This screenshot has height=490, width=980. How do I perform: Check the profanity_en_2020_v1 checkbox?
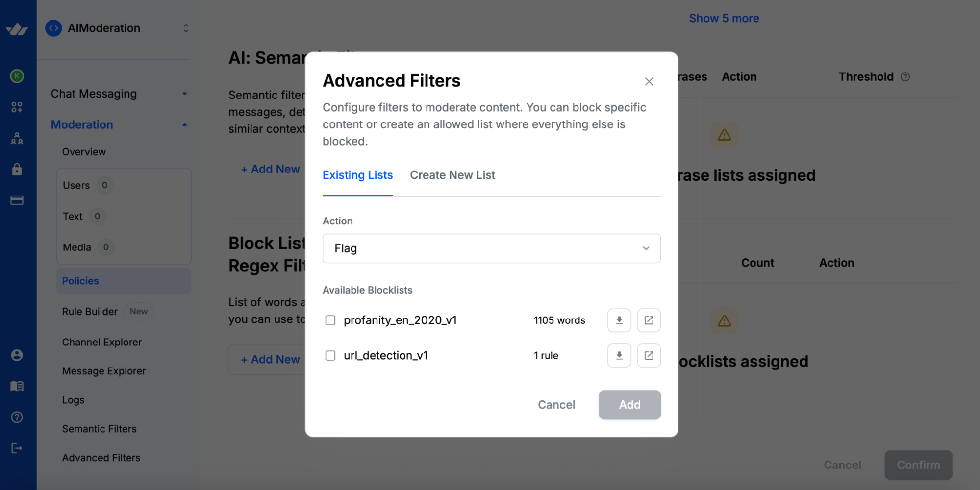coord(329,320)
